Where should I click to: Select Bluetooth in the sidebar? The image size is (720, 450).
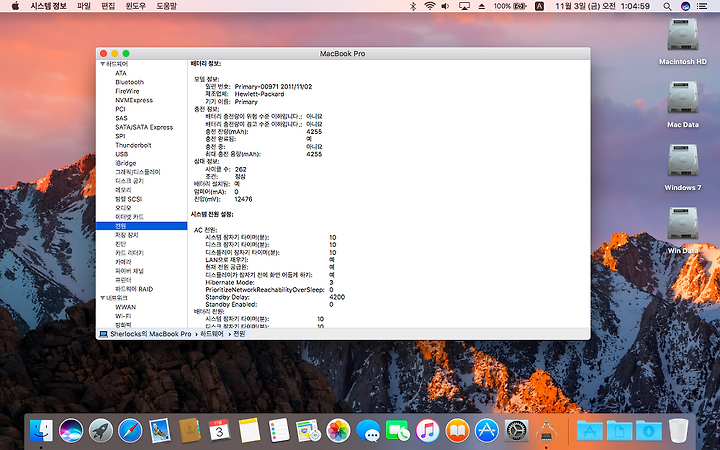tap(129, 82)
